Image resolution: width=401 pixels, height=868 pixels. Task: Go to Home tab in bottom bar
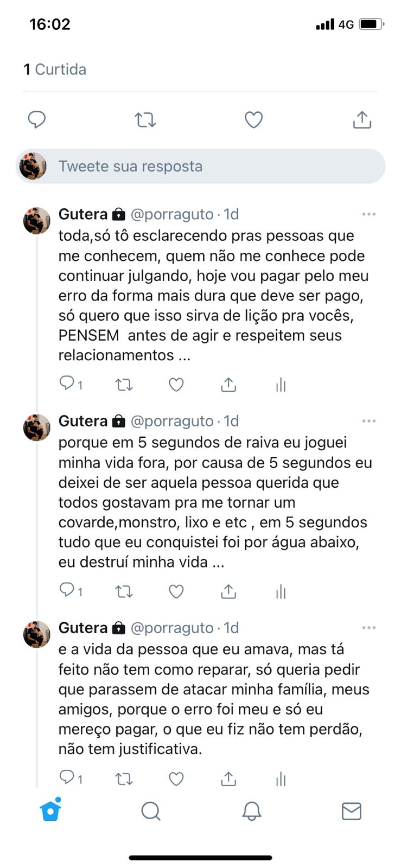click(50, 810)
